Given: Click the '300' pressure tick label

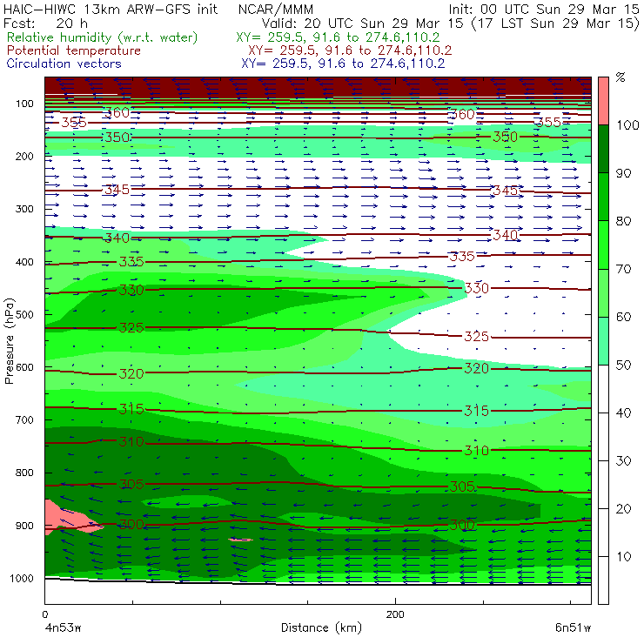Looking at the screenshot, I should [24, 209].
